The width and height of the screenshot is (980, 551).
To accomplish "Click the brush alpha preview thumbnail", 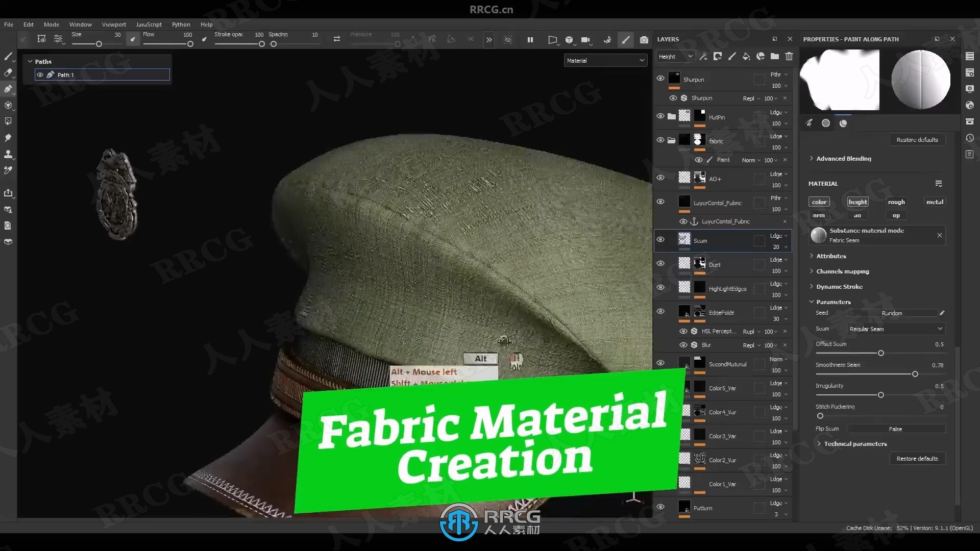I will click(840, 80).
